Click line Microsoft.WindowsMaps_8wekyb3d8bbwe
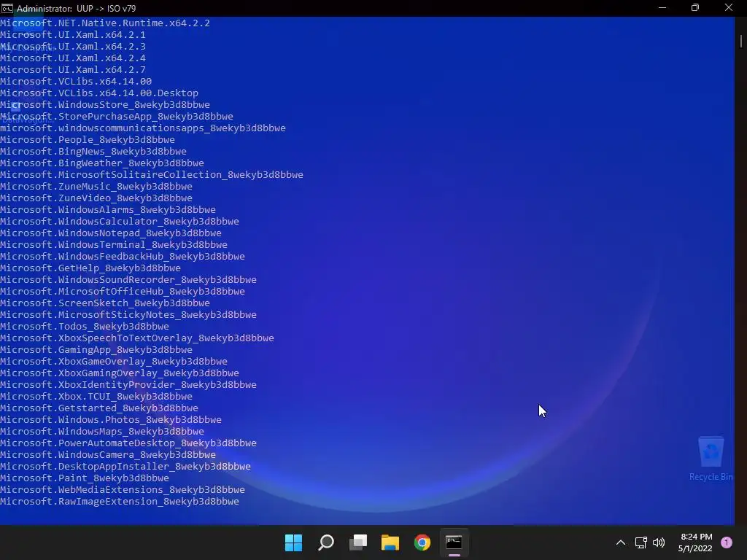Screen dimensions: 747x560 point(102,432)
